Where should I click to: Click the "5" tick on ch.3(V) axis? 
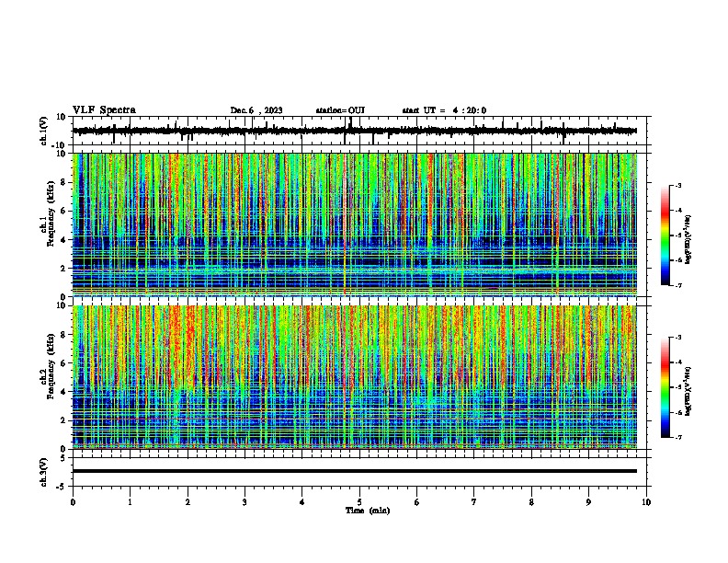coord(63,458)
